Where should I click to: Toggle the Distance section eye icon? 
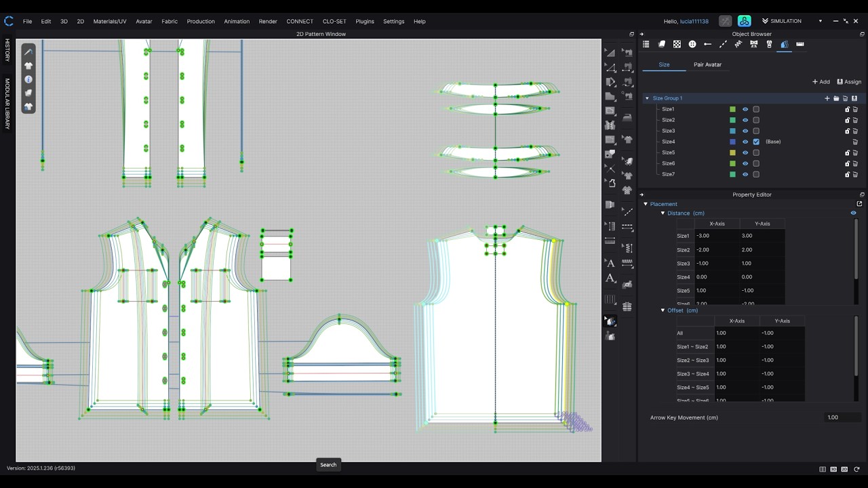coord(853,213)
